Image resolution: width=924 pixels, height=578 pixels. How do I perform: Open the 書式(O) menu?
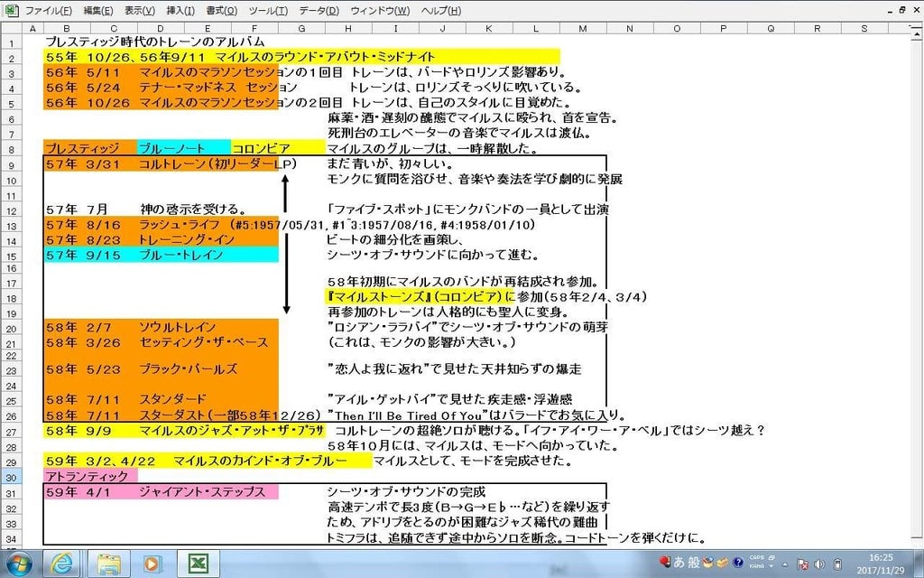coord(222,11)
